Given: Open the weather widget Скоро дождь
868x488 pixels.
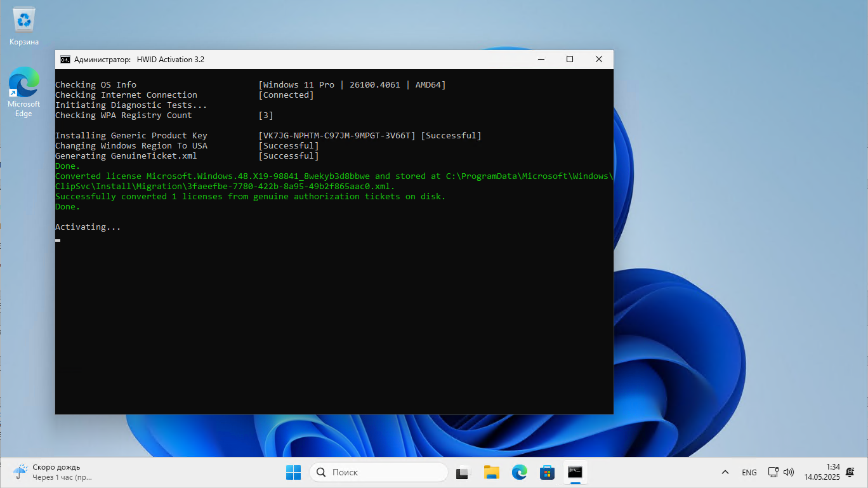Looking at the screenshot, I should tap(52, 472).
